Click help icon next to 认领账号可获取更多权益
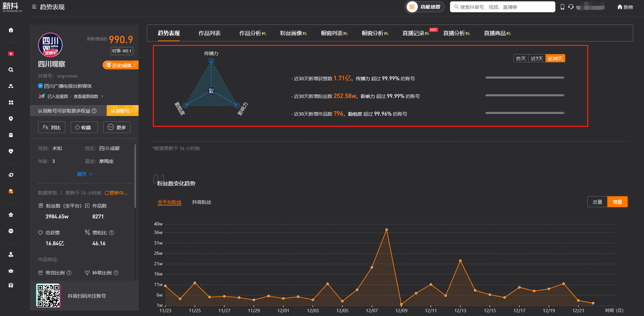 (94, 111)
